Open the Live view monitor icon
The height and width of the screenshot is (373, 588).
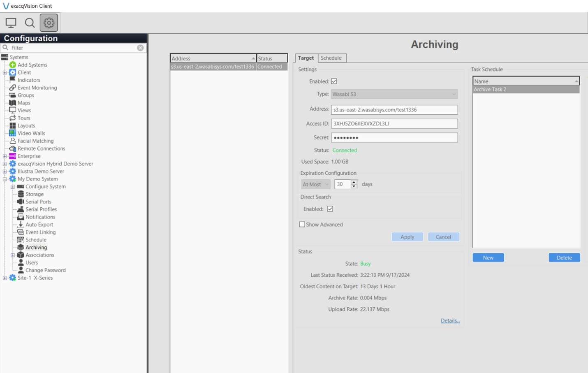pyautogui.click(x=11, y=23)
